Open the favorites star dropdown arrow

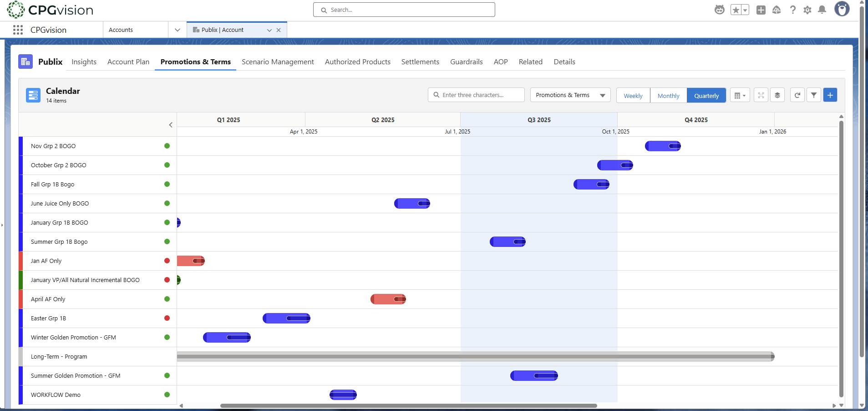pyautogui.click(x=744, y=10)
